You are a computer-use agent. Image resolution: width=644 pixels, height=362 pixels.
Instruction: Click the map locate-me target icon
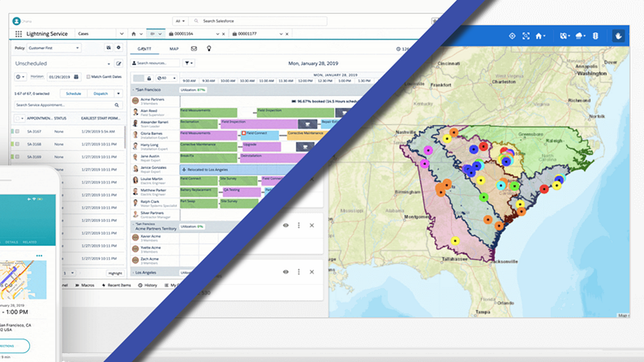512,36
